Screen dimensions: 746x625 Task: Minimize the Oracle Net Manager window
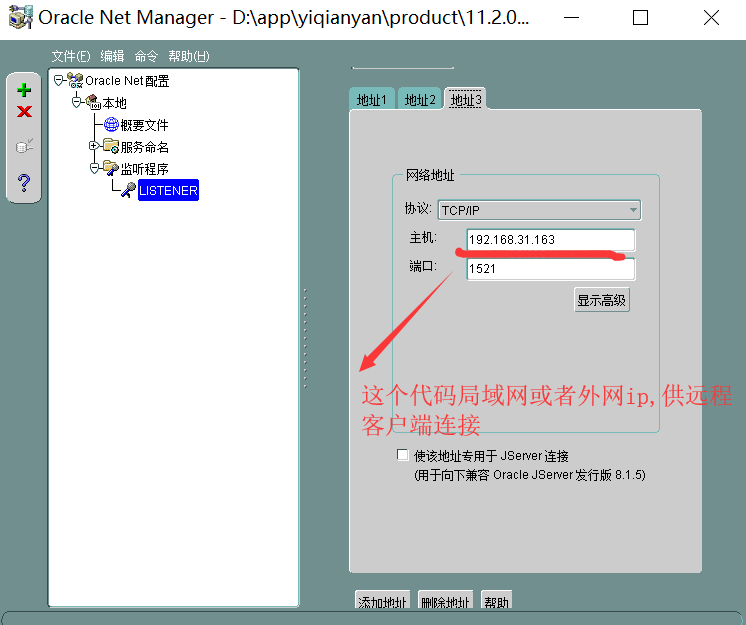click(x=571, y=18)
